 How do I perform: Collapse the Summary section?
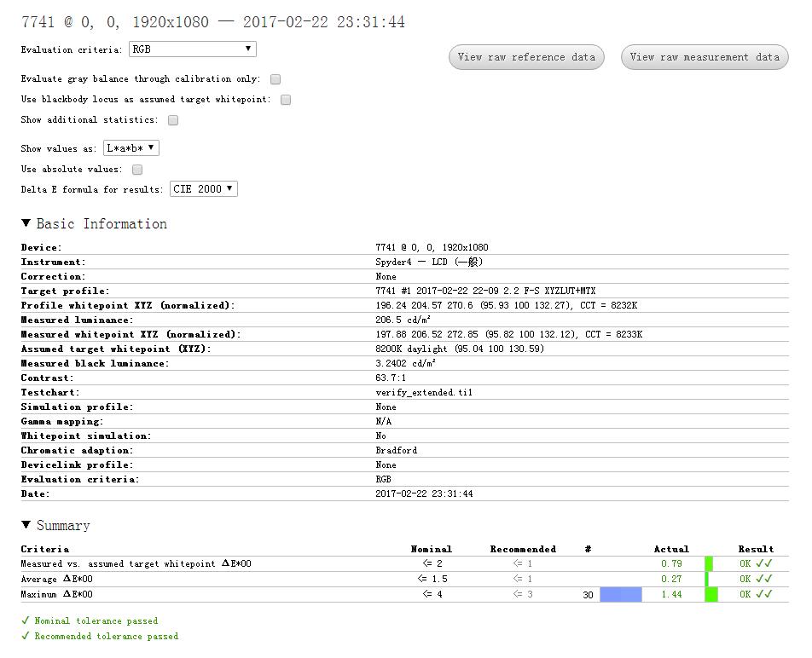[x=26, y=526]
